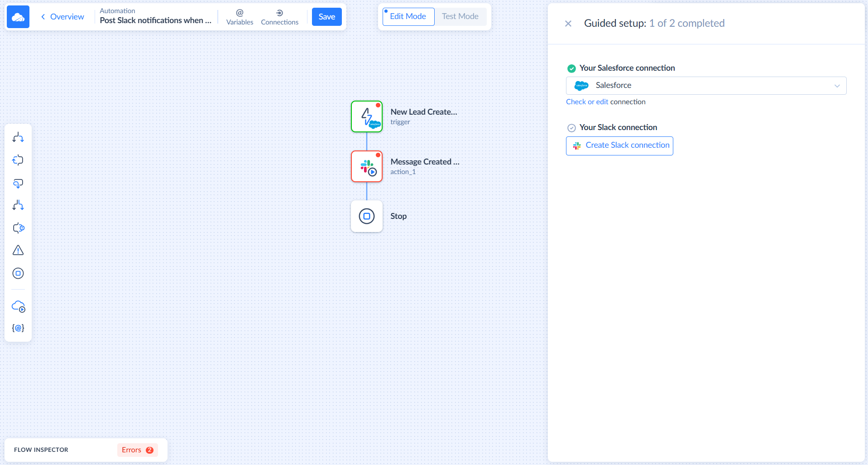Click Check or edit connection link
The image size is (868, 465).
tap(587, 102)
